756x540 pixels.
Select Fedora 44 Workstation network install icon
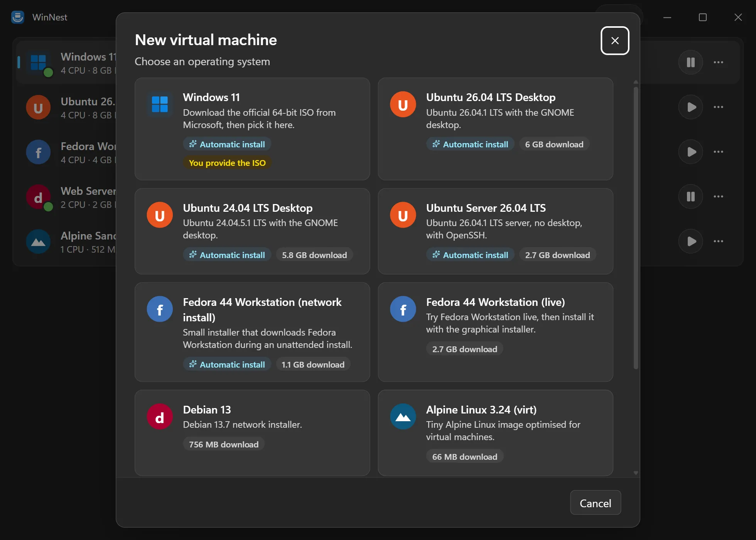tap(160, 309)
